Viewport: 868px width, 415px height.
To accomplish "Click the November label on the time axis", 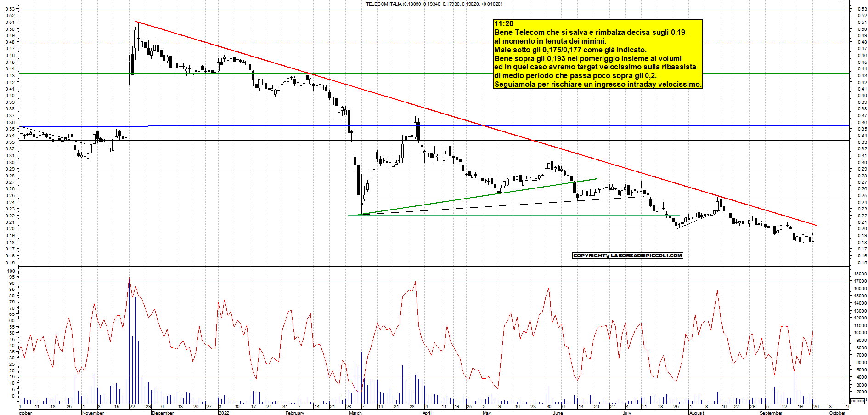I will click(x=93, y=413).
